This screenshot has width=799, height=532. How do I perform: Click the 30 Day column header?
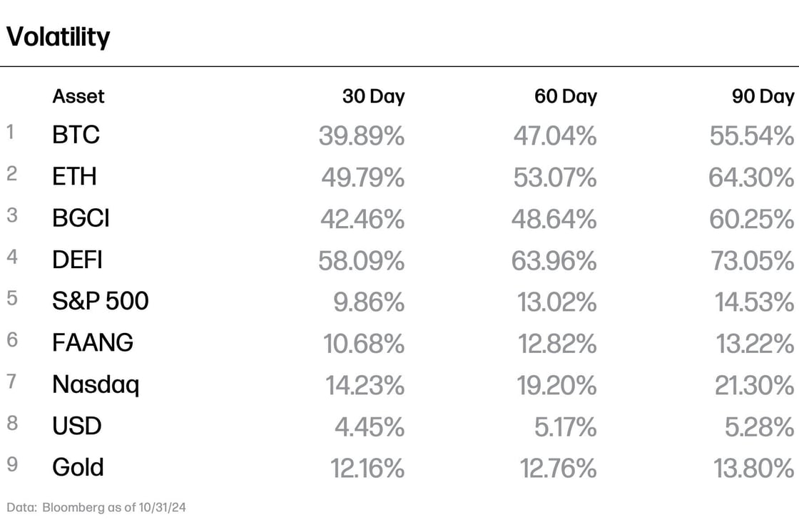[x=374, y=96]
